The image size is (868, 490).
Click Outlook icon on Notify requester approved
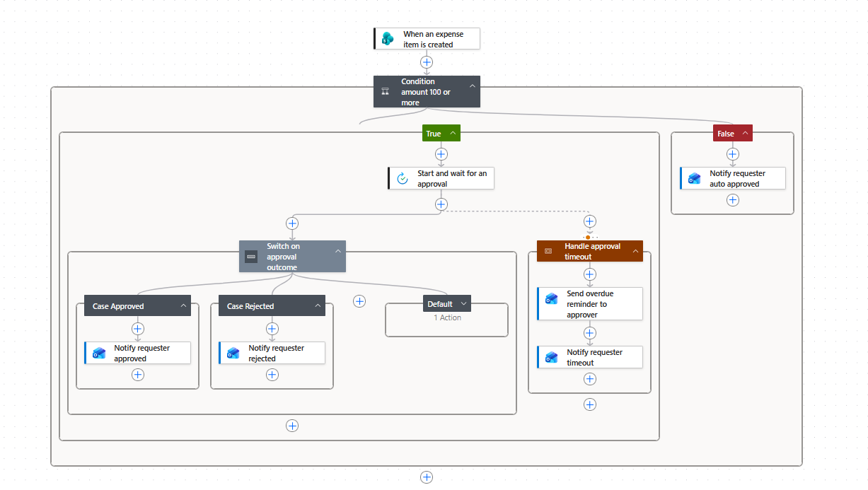(x=99, y=353)
